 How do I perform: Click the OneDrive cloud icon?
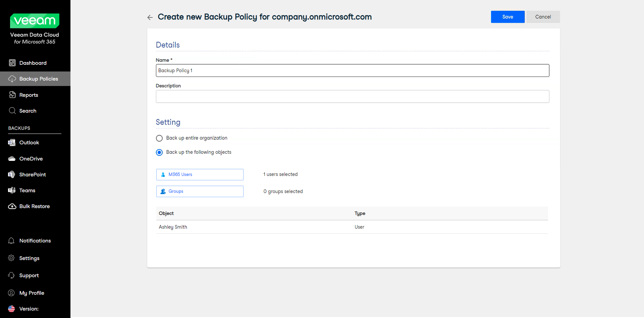point(12,158)
